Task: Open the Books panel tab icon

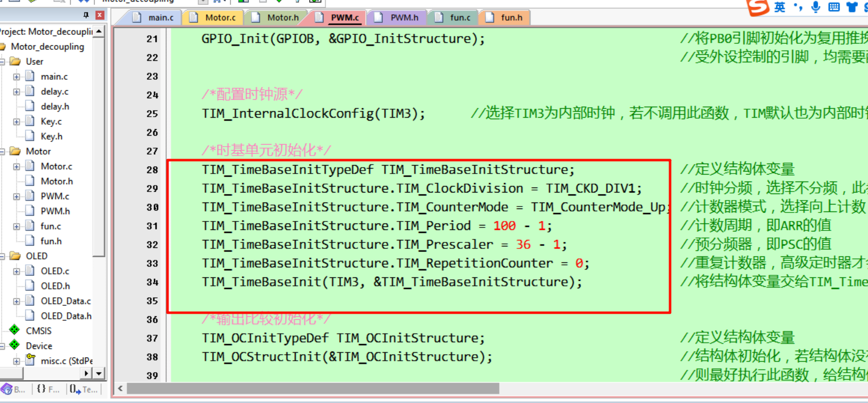Action: [6, 389]
